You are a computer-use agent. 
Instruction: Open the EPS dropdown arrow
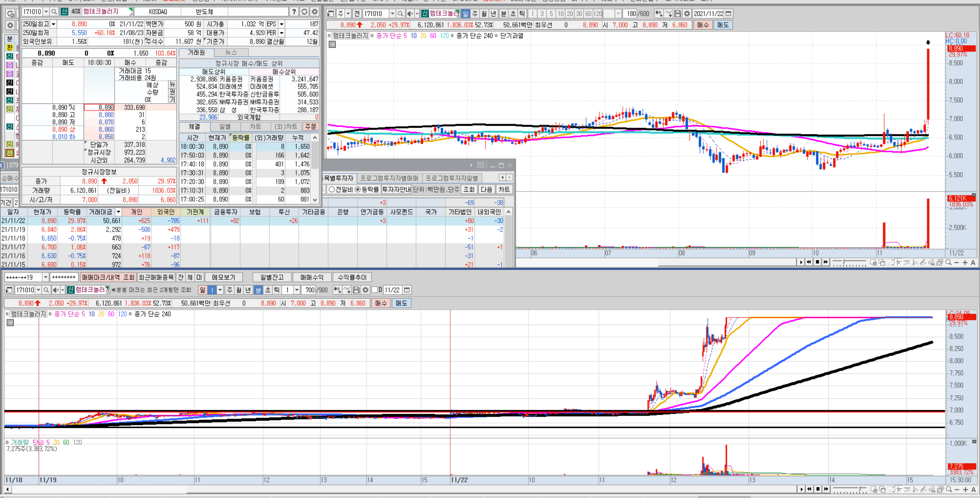point(281,24)
